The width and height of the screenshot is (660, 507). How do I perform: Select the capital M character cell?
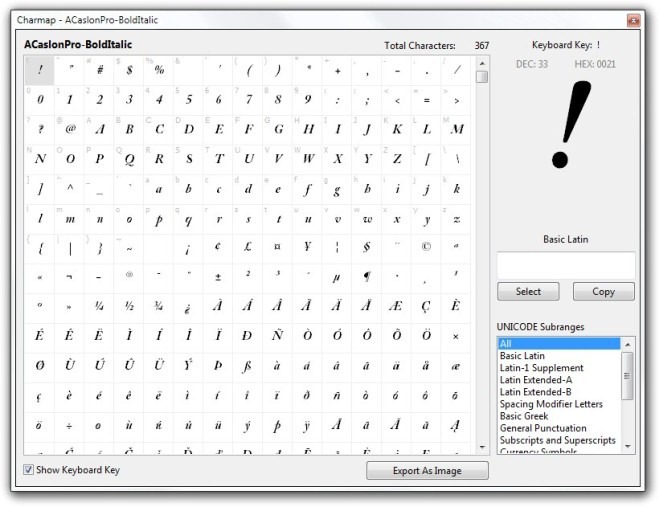[x=456, y=130]
